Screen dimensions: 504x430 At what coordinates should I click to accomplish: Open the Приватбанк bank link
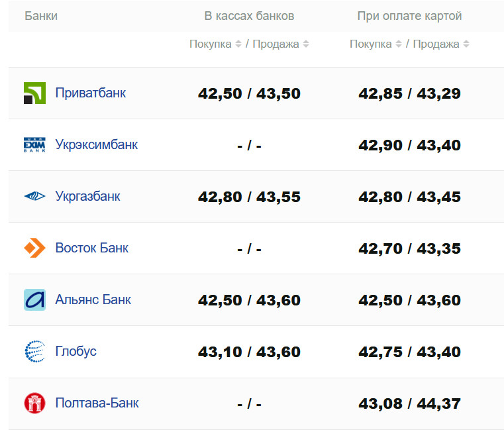(91, 93)
